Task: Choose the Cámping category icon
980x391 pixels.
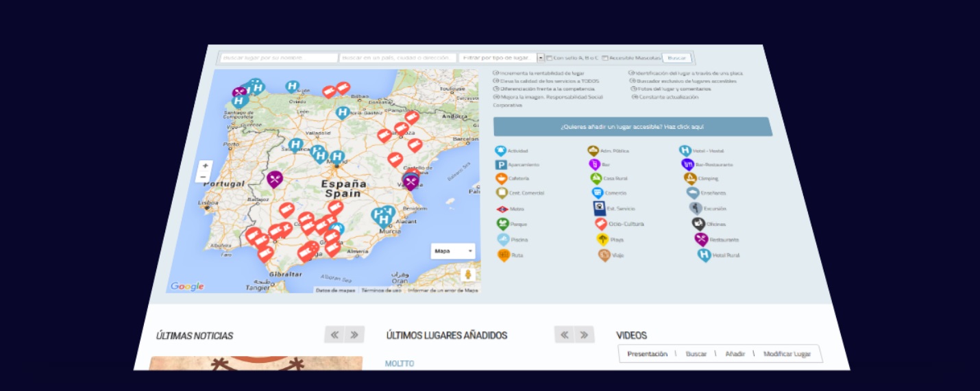Action: 691,178
